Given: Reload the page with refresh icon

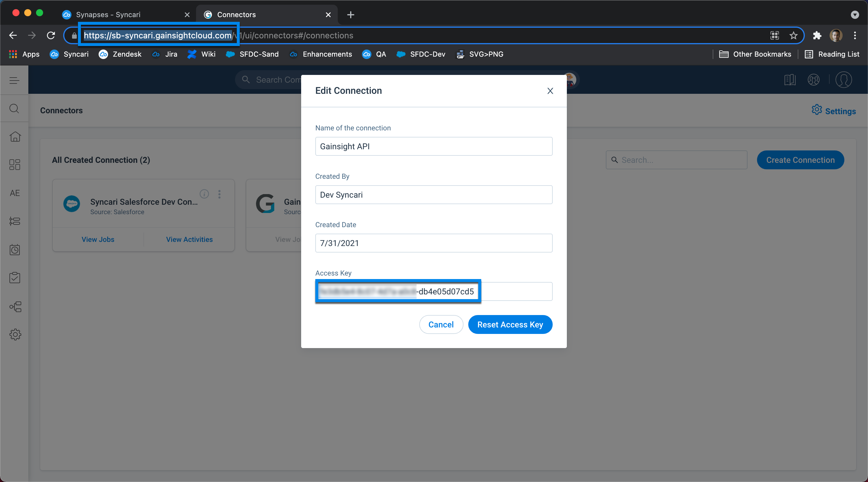Looking at the screenshot, I should click(x=51, y=35).
